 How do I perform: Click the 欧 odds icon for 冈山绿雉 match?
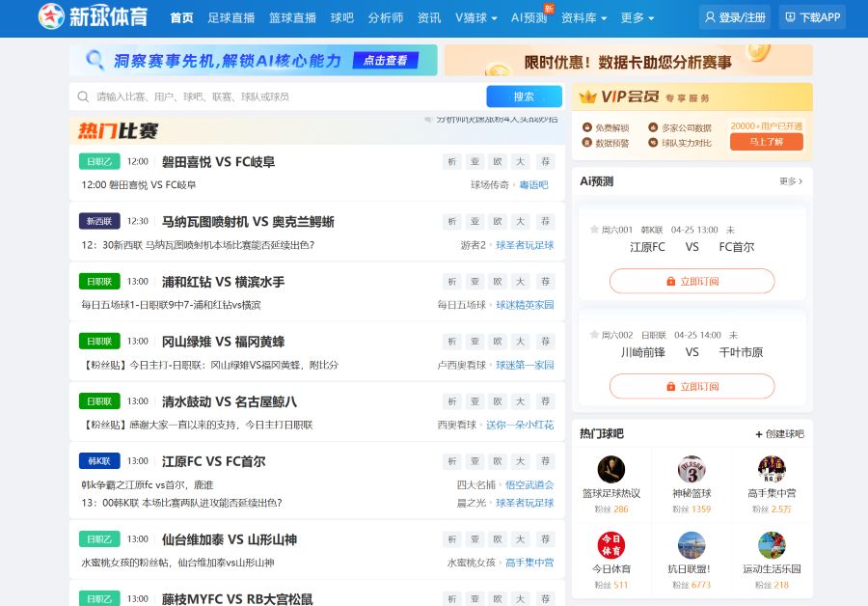point(496,341)
